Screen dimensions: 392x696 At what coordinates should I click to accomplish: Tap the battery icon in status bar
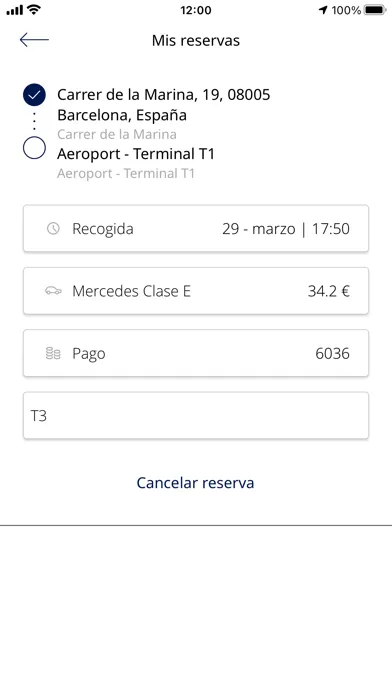coord(375,10)
